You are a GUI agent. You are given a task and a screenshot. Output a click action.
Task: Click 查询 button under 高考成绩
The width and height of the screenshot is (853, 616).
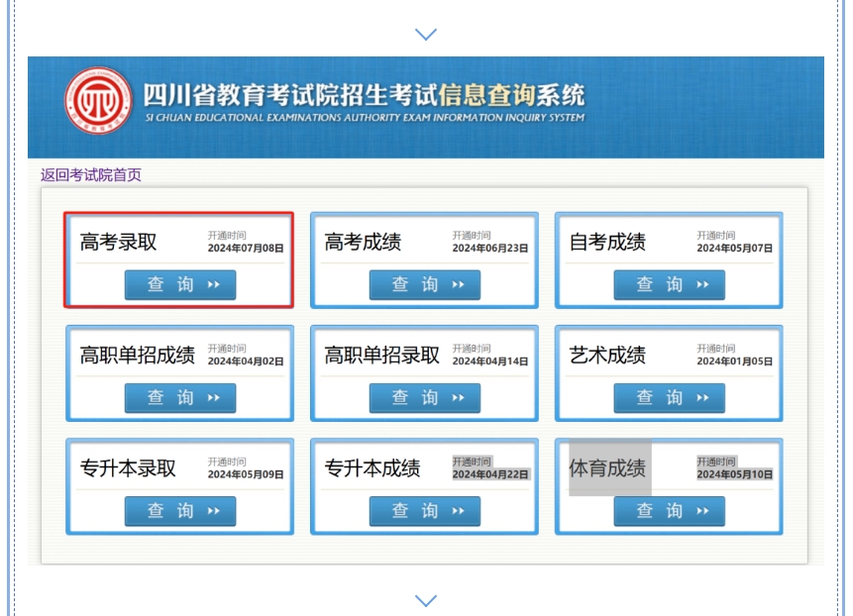point(425,285)
